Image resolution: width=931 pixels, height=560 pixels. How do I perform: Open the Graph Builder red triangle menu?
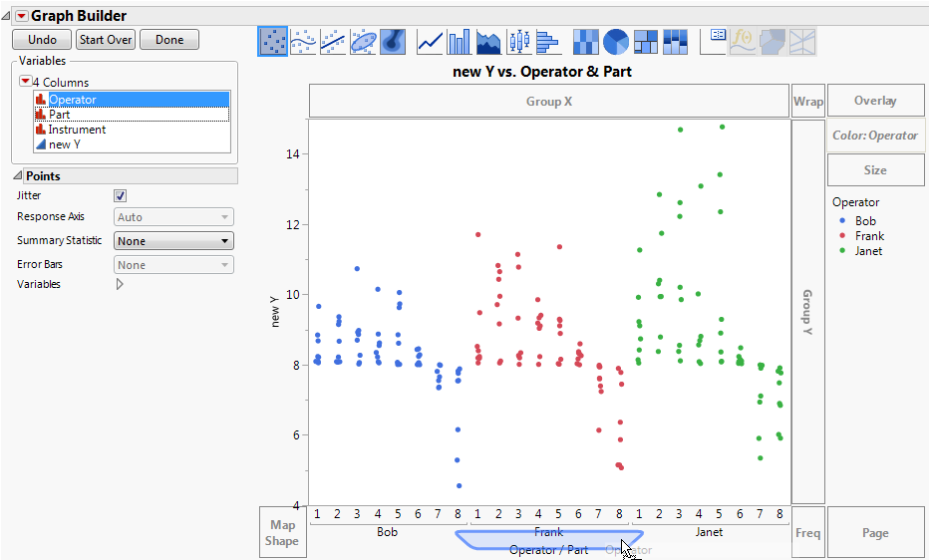(21, 16)
